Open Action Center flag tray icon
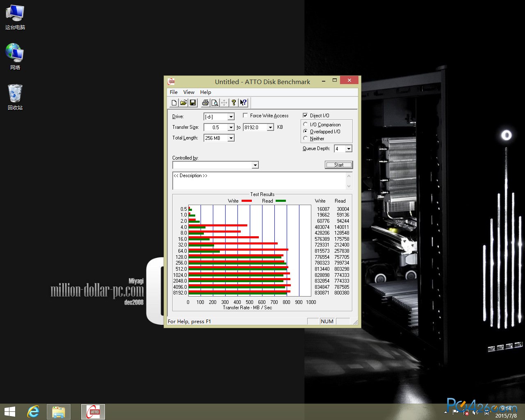 coord(455,412)
